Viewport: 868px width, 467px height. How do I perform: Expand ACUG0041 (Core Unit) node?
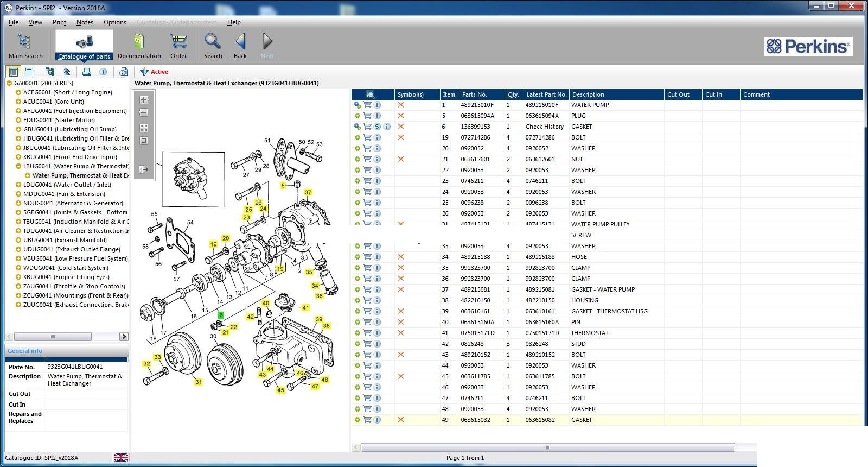click(18, 102)
